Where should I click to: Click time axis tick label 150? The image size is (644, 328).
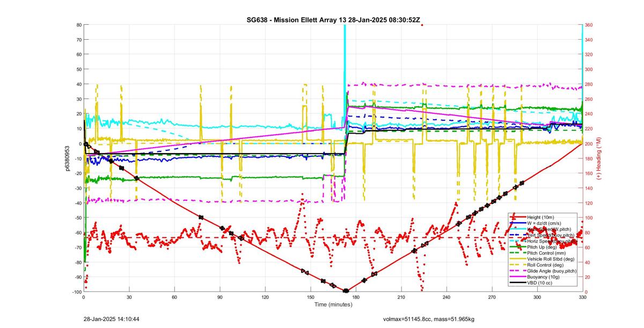pos(310,297)
